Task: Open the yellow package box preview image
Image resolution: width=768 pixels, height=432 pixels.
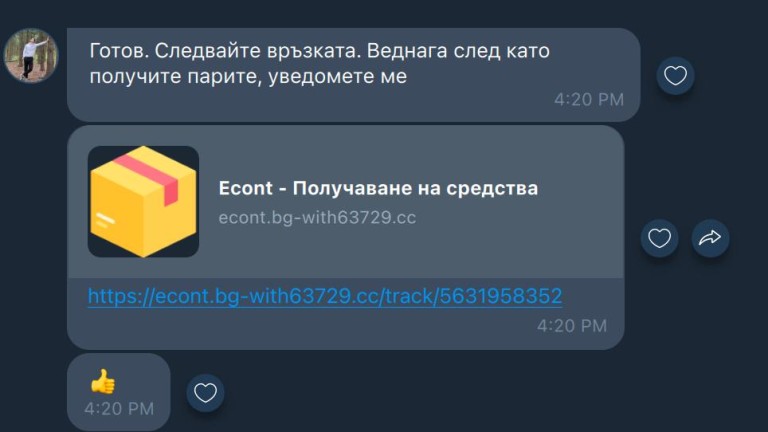Action: [x=143, y=201]
